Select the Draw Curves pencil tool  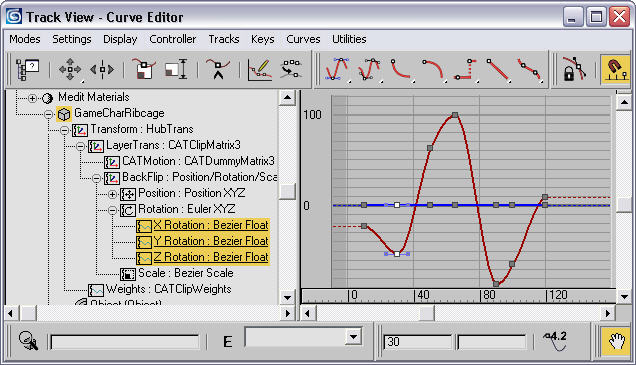[x=260, y=70]
